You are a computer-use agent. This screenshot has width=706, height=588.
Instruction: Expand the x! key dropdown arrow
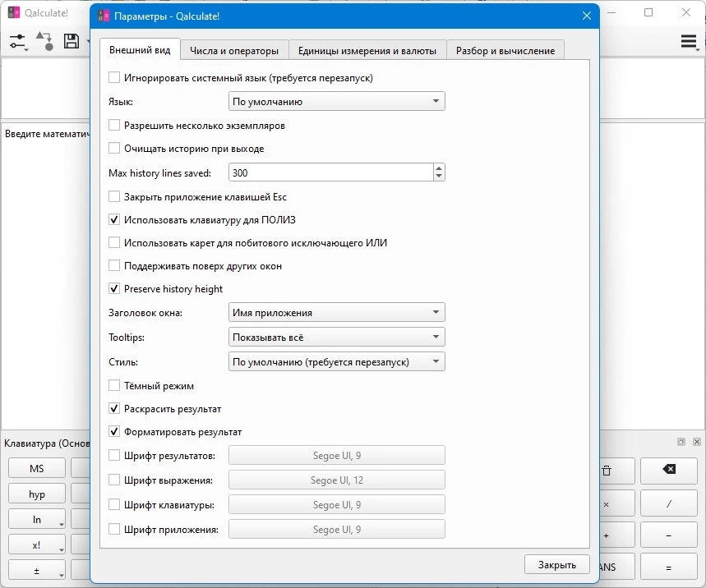[x=61, y=550]
